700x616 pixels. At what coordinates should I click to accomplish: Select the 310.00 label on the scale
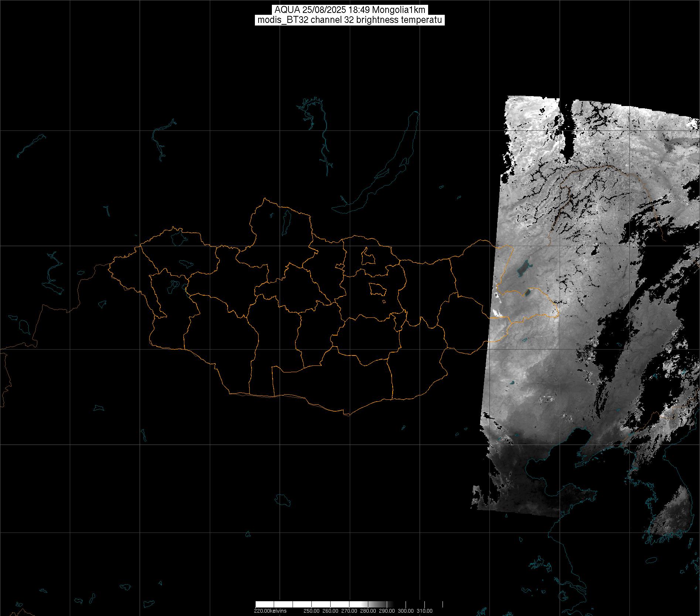(424, 611)
